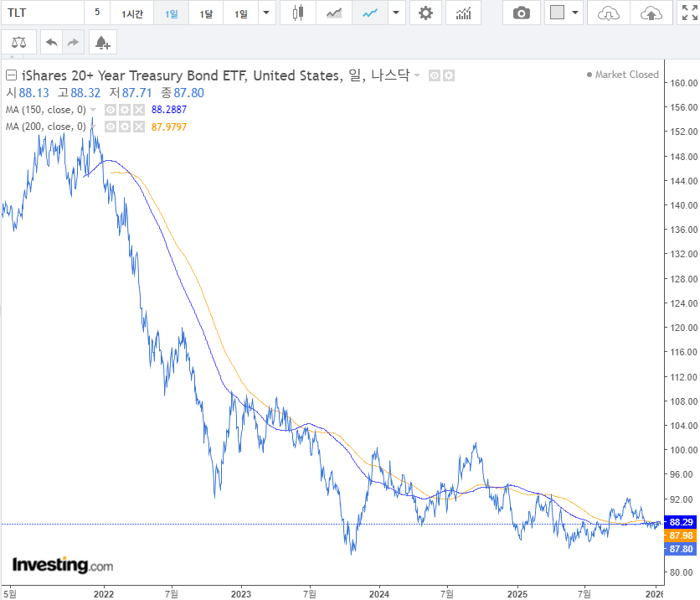This screenshot has width=700, height=600.
Task: Select candlestick chart type
Action: pyautogui.click(x=298, y=13)
